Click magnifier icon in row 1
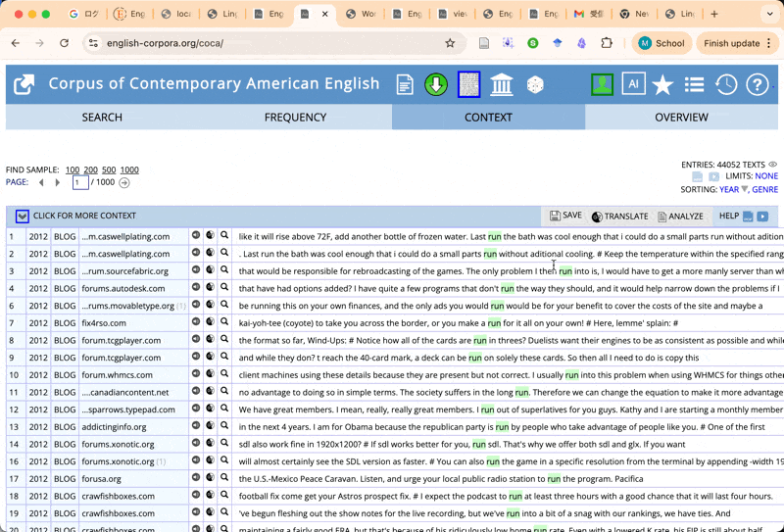This screenshot has height=532, width=784. [x=224, y=236]
